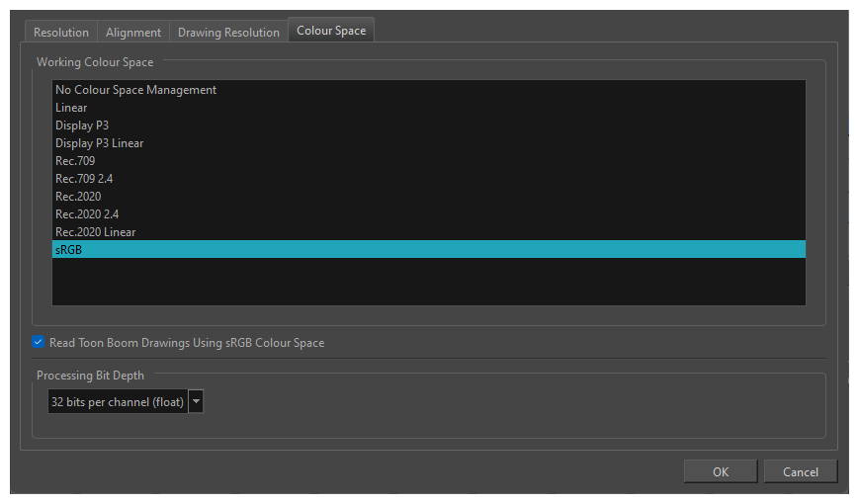Choose Rec.2020 Linear colour space
This screenshot has height=504, width=859.
[x=95, y=232]
